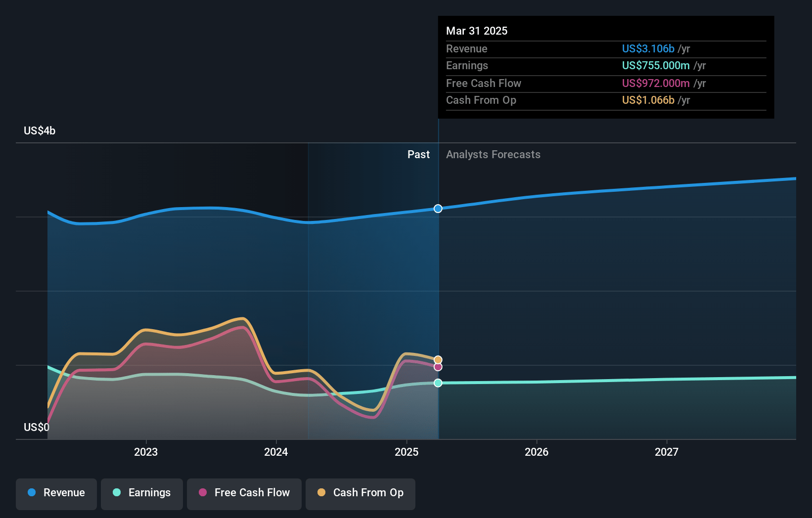Image resolution: width=812 pixels, height=518 pixels.
Task: Click the 2023 x-axis label
Action: click(x=146, y=452)
